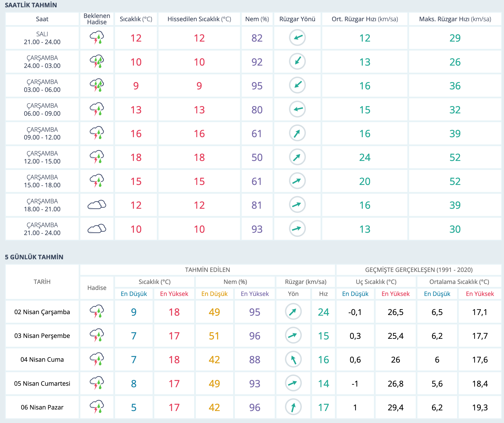504x423 pixels.
Task: Click the TAHMİN EDİLEN group header
Action: click(x=207, y=270)
